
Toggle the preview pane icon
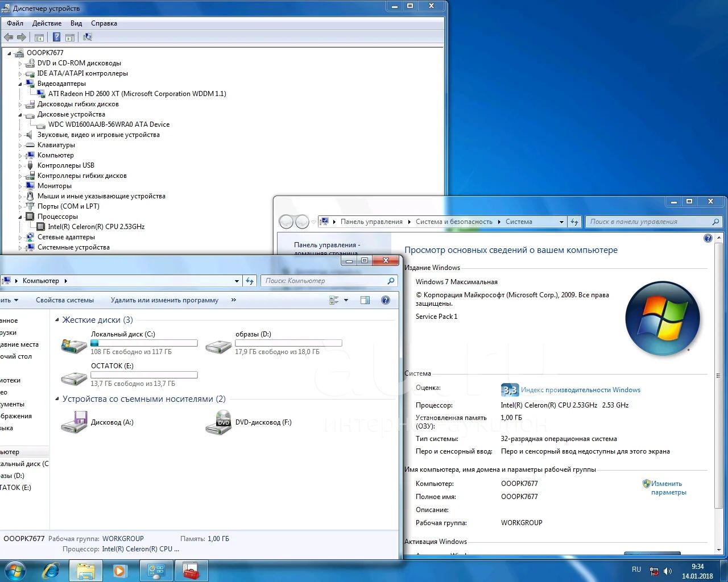[365, 300]
